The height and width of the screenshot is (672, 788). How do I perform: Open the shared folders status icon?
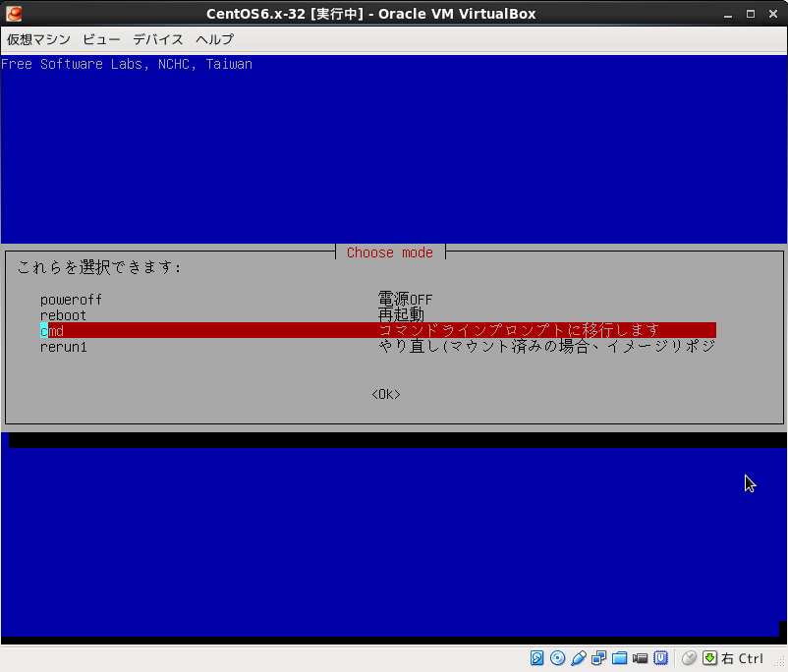620,658
